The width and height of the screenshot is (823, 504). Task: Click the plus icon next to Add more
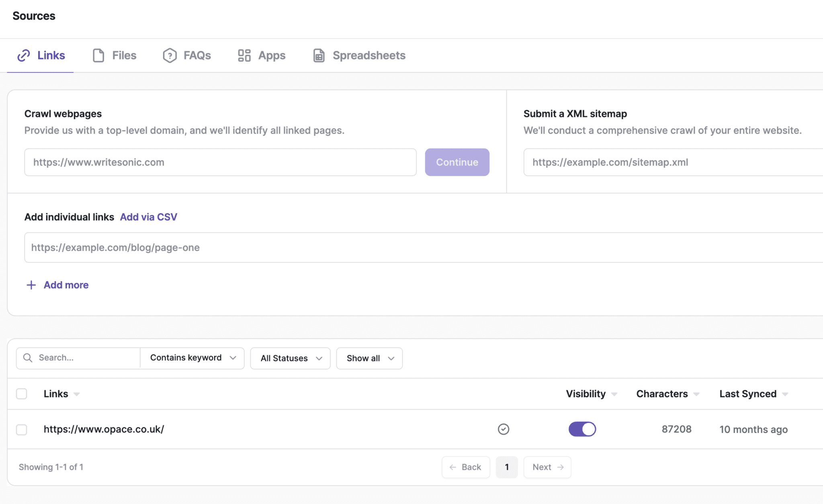[x=31, y=285]
